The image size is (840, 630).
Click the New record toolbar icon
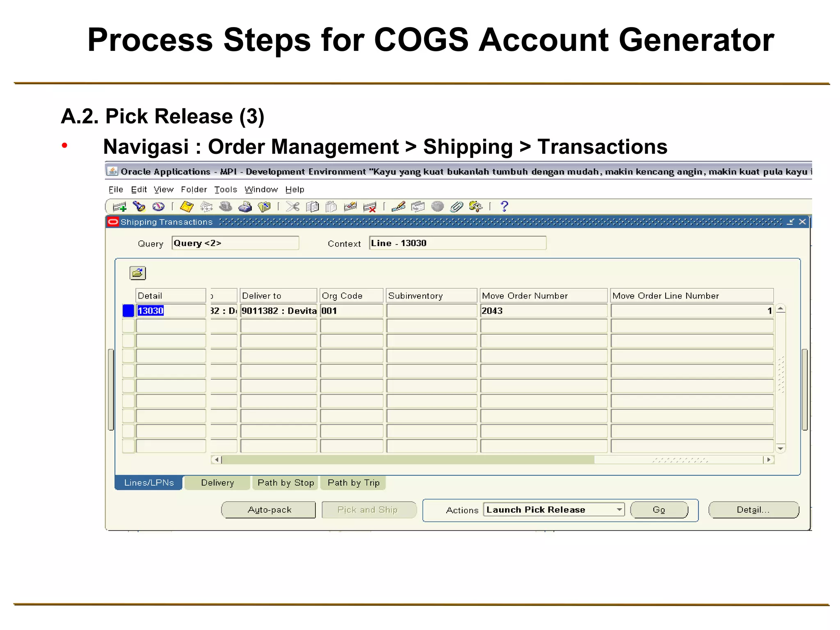(120, 207)
